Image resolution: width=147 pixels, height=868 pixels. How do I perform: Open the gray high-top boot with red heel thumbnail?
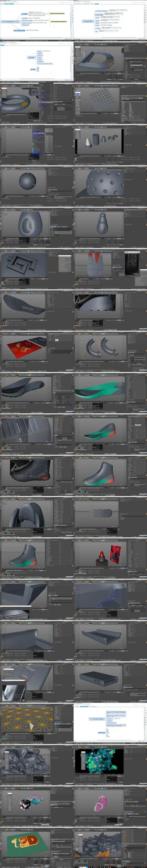point(110,476)
